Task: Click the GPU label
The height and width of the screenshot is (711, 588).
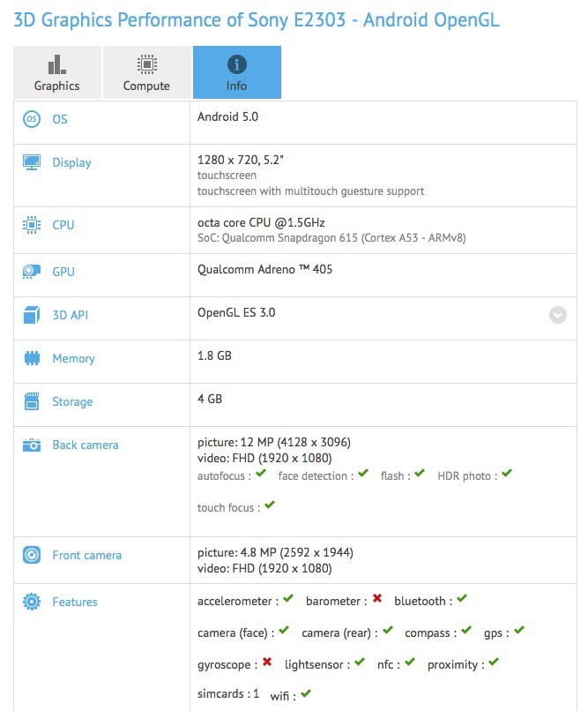Action: click(x=63, y=272)
